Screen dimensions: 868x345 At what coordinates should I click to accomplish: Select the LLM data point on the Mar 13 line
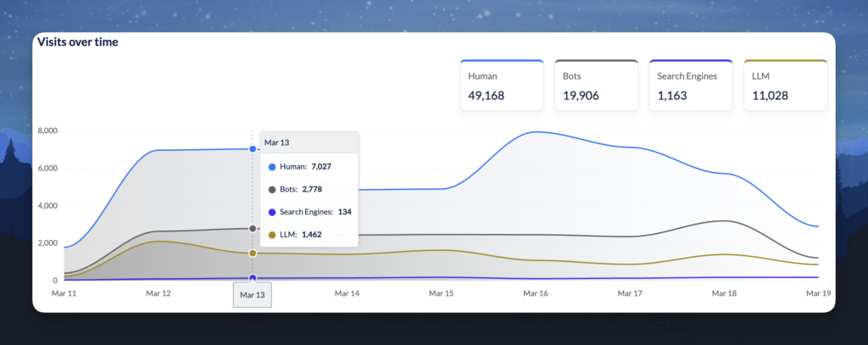pos(253,253)
